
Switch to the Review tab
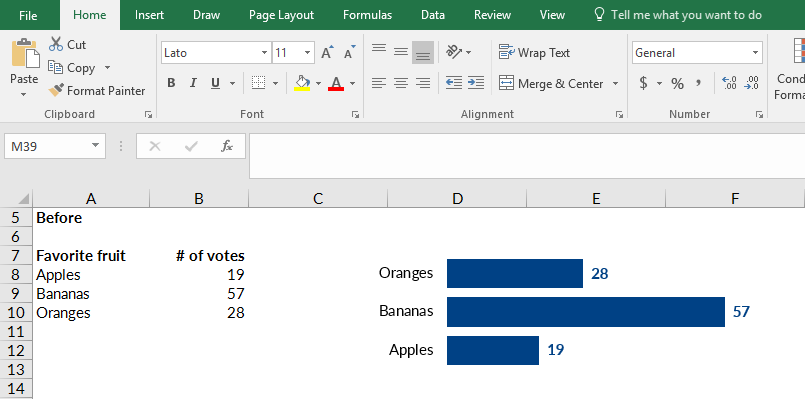(492, 15)
